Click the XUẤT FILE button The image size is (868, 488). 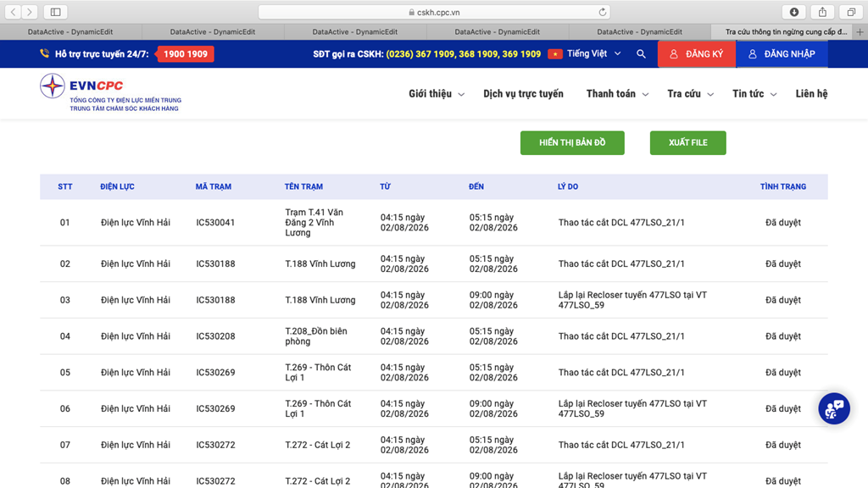(688, 142)
